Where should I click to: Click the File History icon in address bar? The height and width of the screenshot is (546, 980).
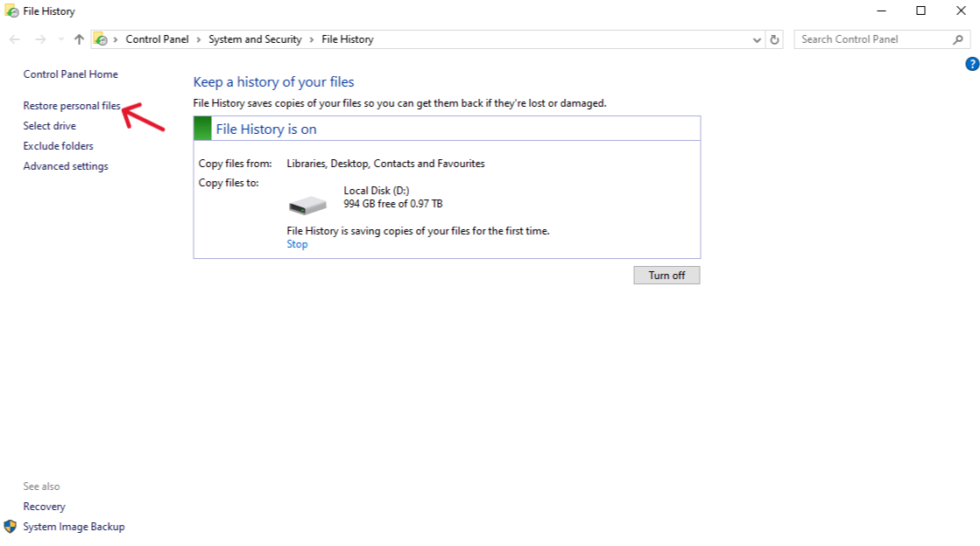point(101,38)
